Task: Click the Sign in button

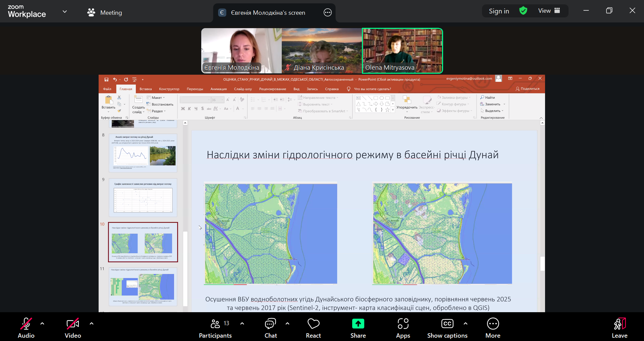Action: coord(499,11)
